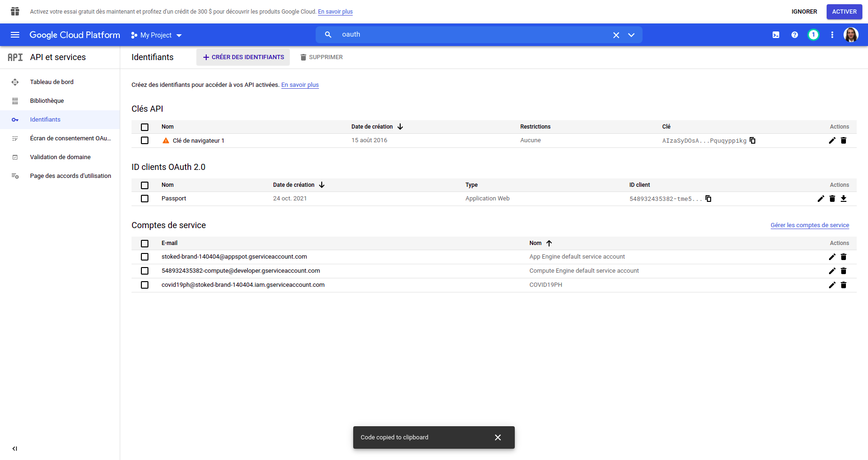Open the help question mark icon
Image resolution: width=868 pixels, height=460 pixels.
pyautogui.click(x=795, y=35)
